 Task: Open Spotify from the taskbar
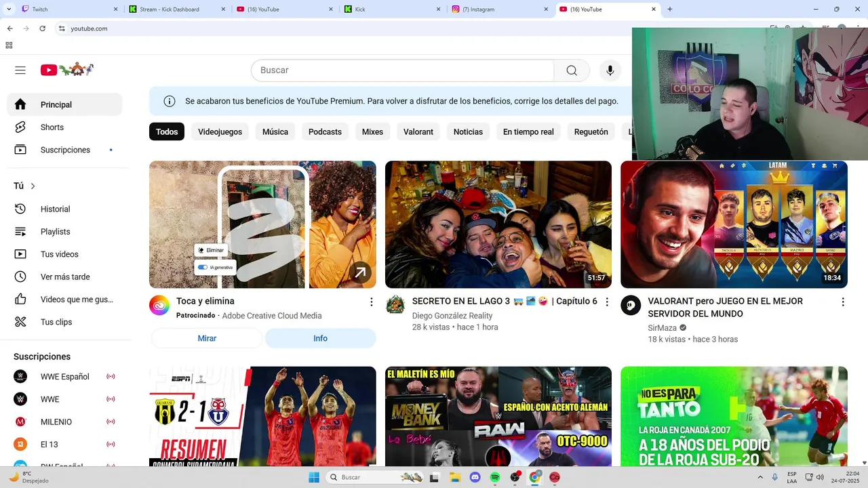coord(495,477)
